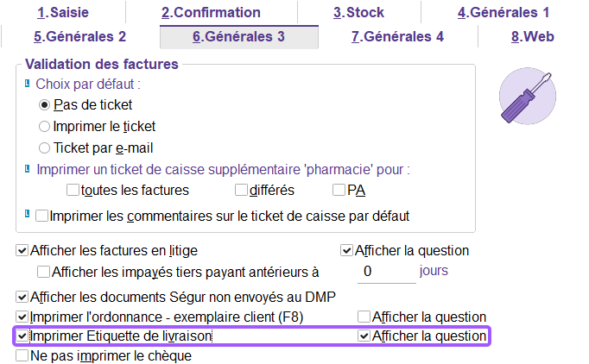
Task: Open the 3.Stock tab
Action: [358, 13]
